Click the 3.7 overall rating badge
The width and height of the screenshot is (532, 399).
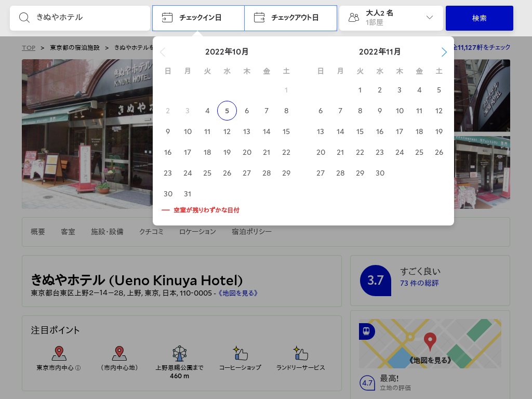click(376, 280)
